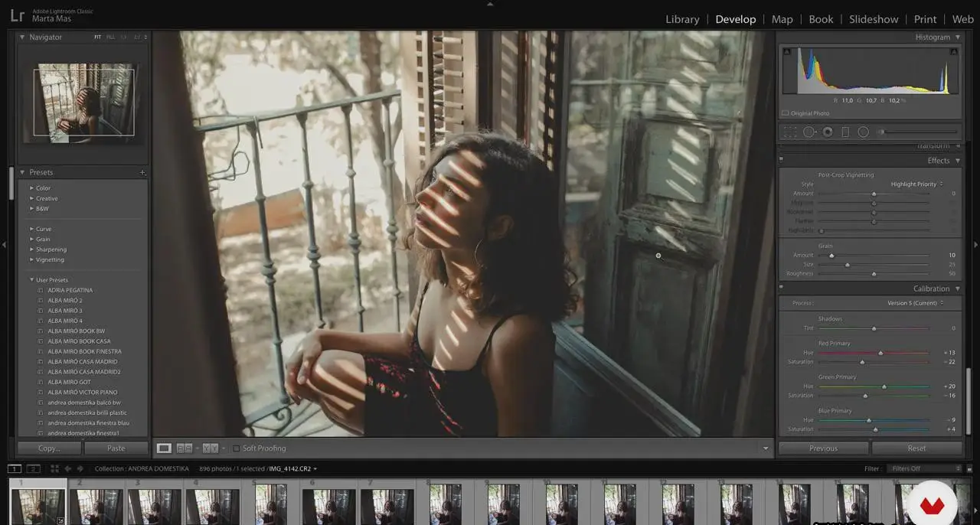Select the Radial Filter tool

click(x=864, y=132)
